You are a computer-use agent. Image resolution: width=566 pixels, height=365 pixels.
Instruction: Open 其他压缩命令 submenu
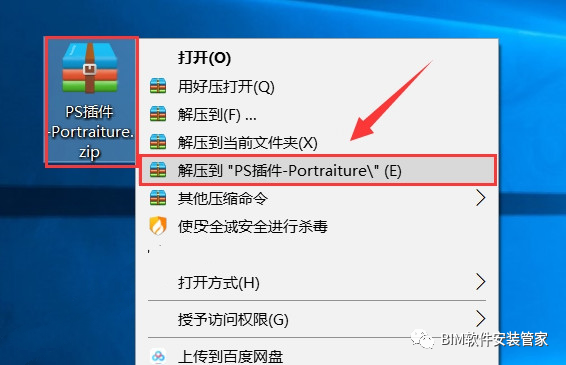pyautogui.click(x=318, y=198)
